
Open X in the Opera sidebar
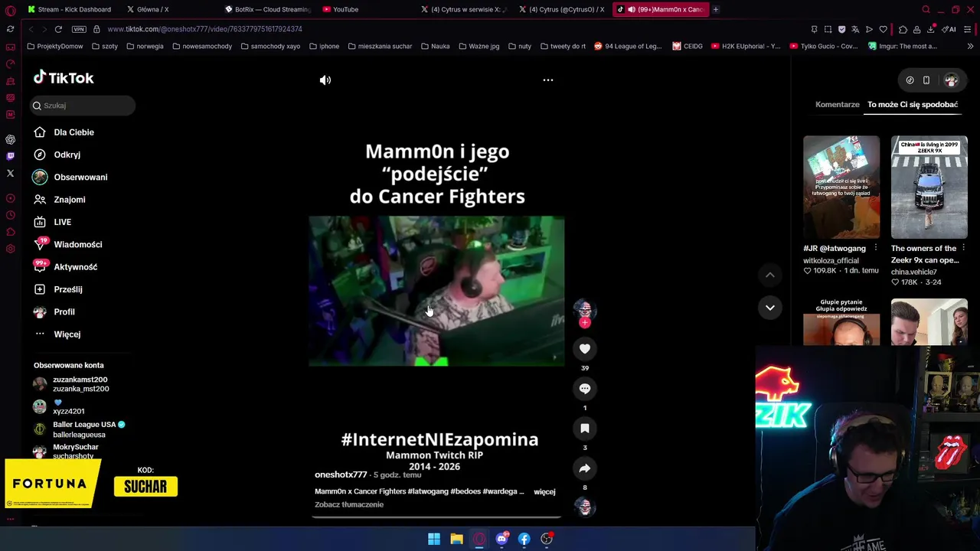[x=10, y=174]
